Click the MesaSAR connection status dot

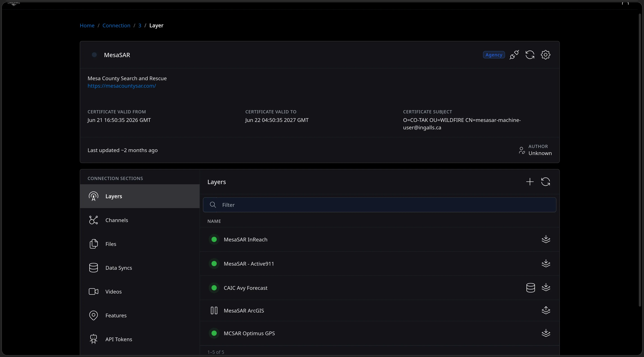[94, 55]
